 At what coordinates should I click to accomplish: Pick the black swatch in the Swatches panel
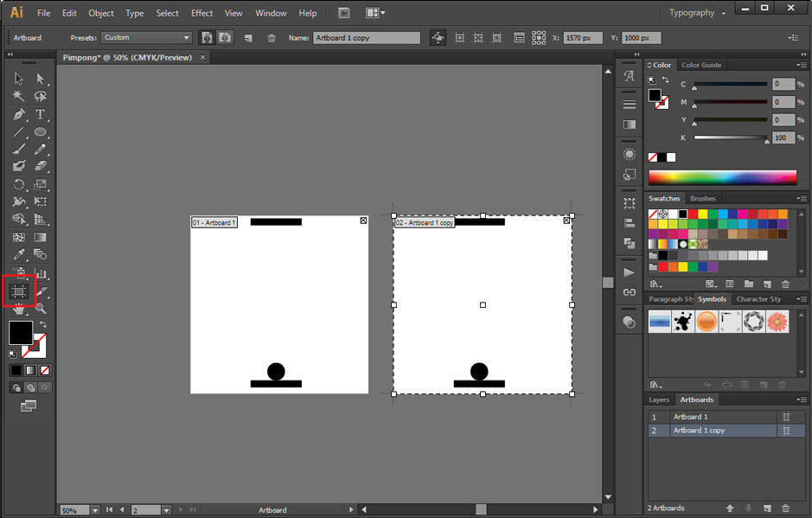684,214
